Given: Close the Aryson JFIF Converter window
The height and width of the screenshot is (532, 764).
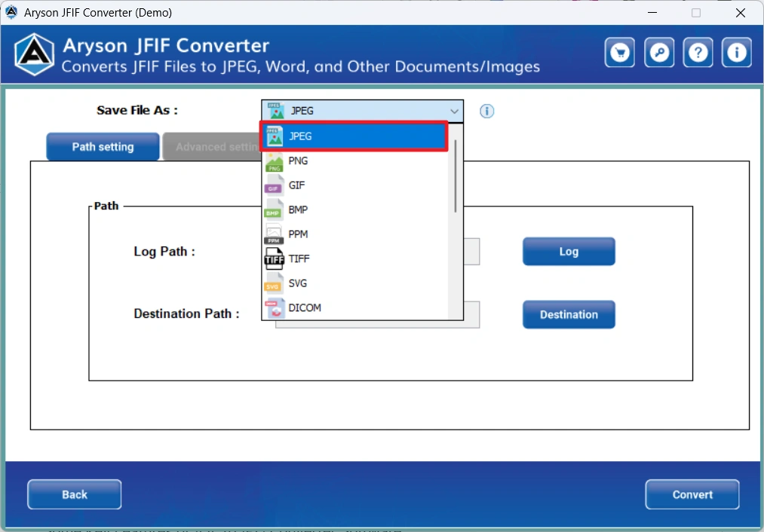Looking at the screenshot, I should tap(740, 13).
